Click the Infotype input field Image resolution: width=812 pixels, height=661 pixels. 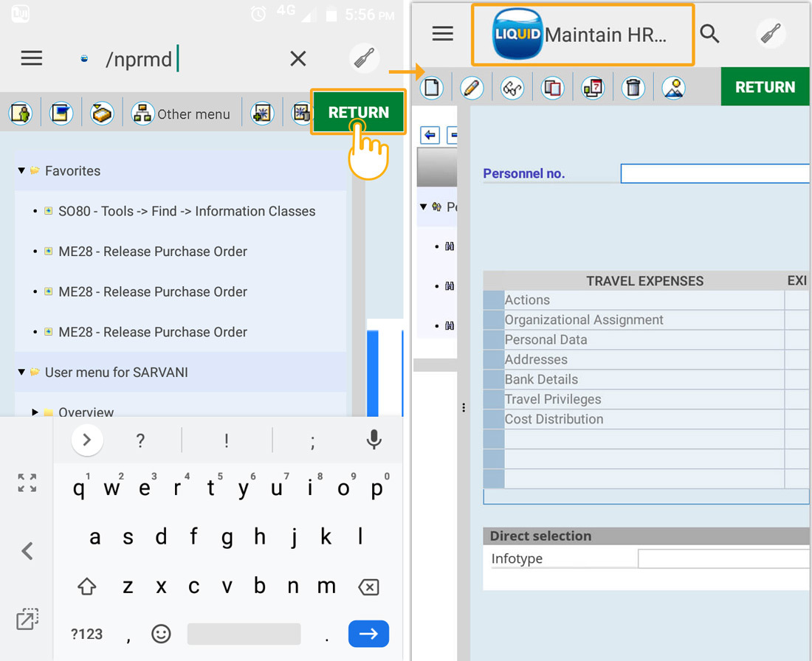click(x=723, y=559)
